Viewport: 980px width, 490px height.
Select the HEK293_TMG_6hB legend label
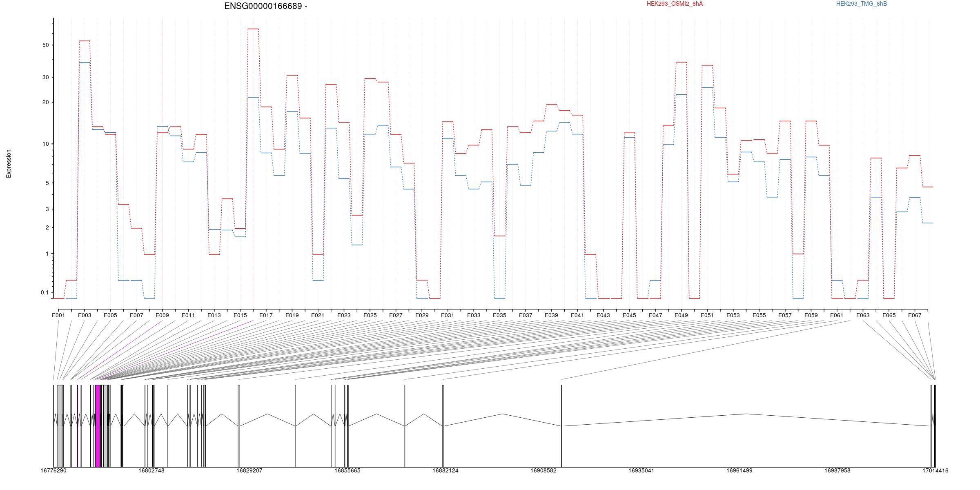coord(861,4)
